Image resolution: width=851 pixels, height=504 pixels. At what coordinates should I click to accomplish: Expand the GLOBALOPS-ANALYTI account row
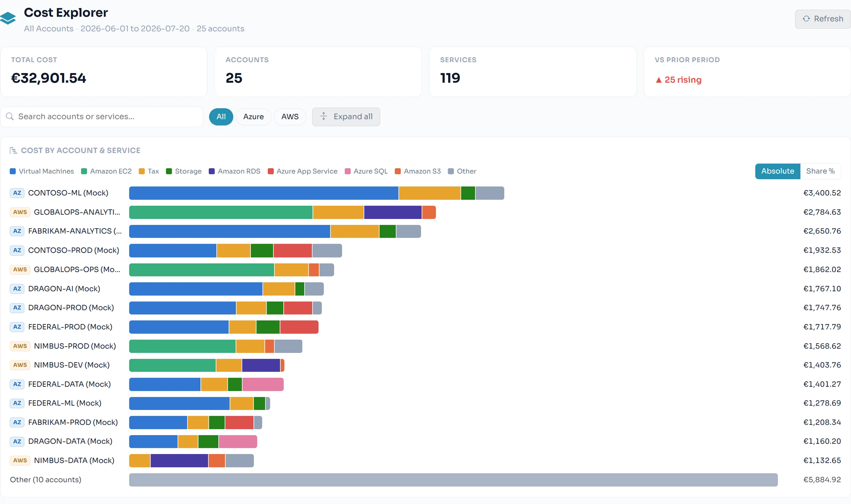pos(425,212)
